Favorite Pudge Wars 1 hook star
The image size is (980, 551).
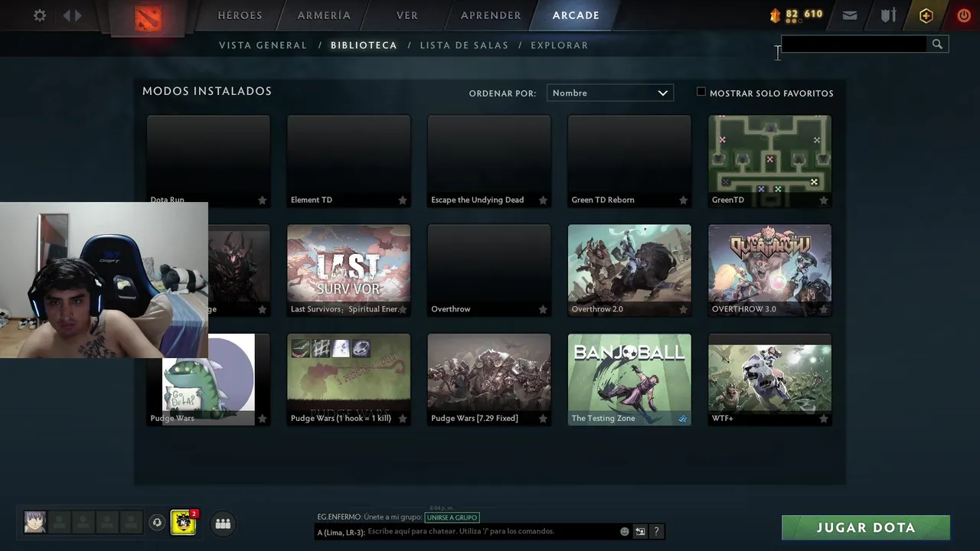click(403, 419)
